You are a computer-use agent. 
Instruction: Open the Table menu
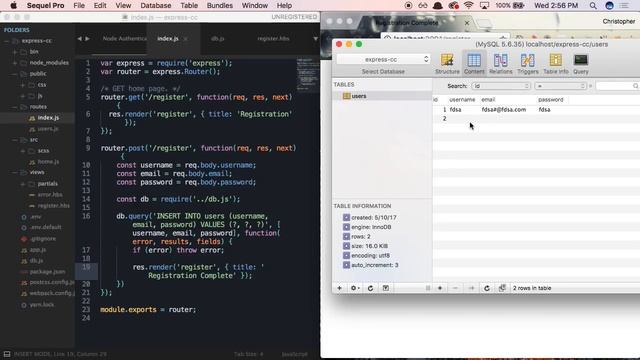(189, 6)
